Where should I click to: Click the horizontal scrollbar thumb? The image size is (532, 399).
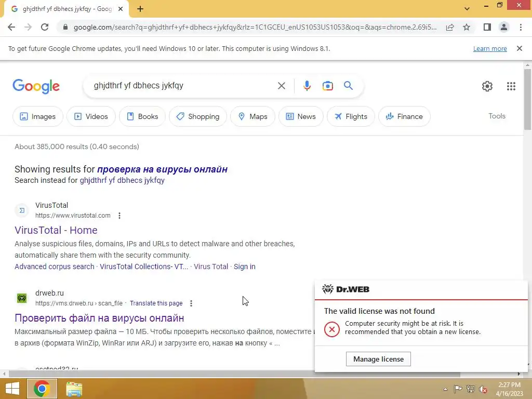234,374
